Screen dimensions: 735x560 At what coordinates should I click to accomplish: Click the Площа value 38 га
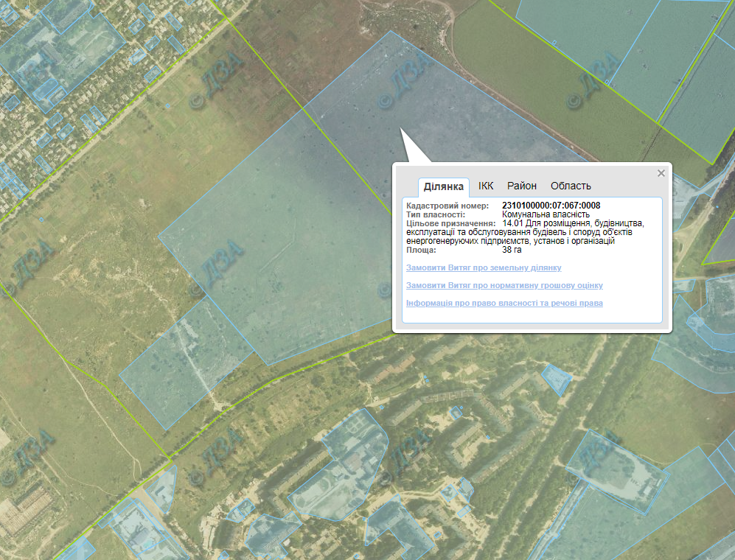pyautogui.click(x=512, y=250)
